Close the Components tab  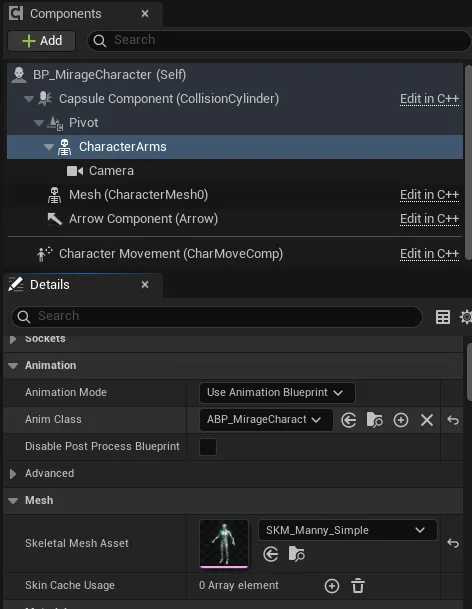145,14
